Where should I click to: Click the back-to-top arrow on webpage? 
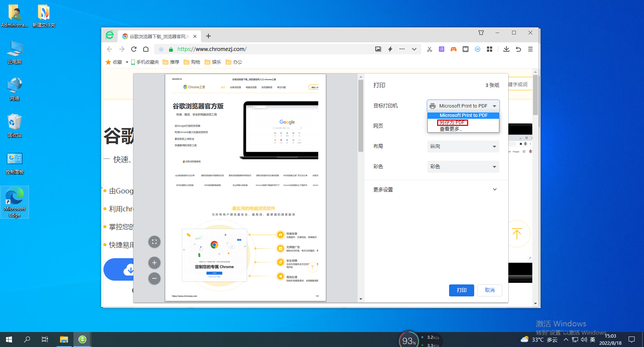coord(517,234)
